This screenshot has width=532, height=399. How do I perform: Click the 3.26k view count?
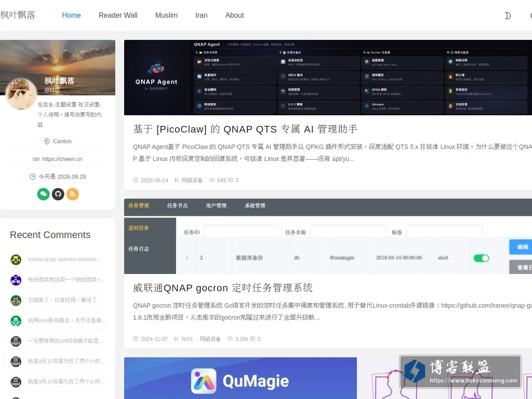pos(242,339)
